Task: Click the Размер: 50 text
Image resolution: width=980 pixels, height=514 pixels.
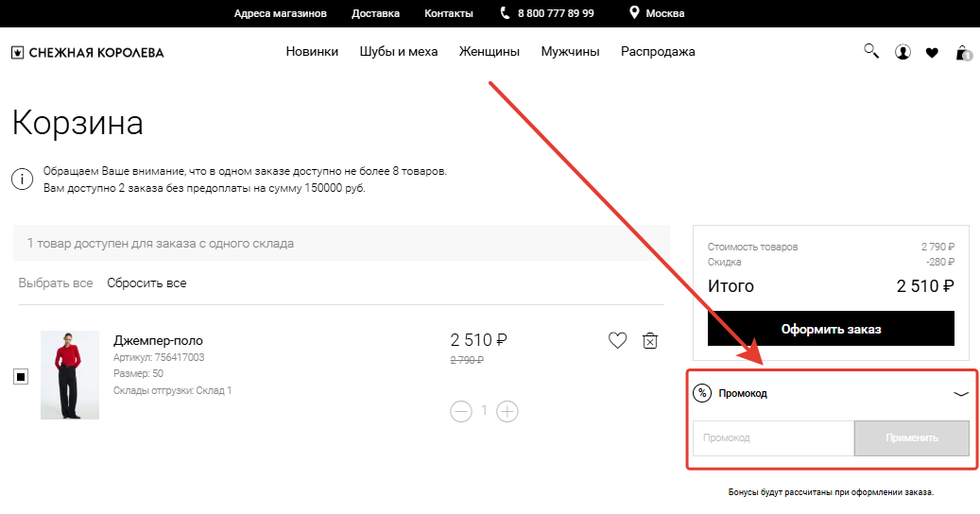Action: (138, 373)
